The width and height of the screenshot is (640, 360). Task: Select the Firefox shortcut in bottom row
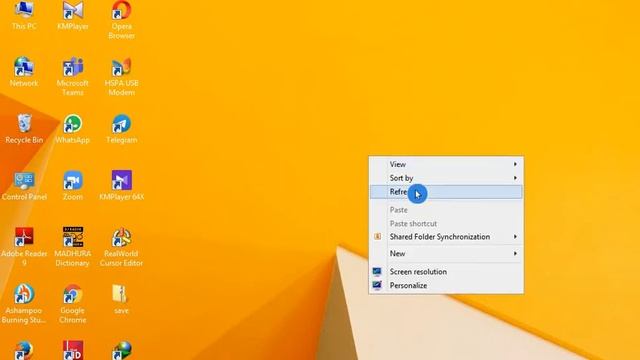coord(24,350)
